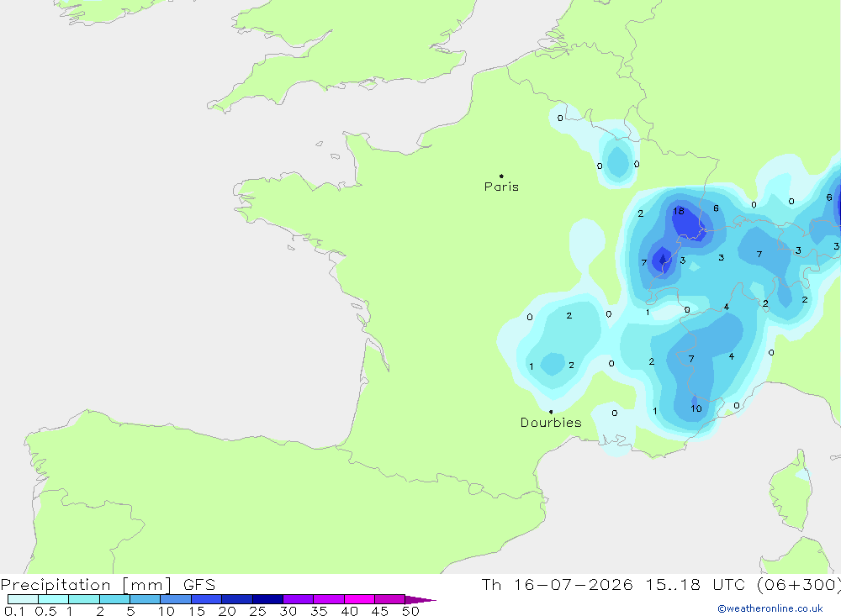Pick the 5 to 10 mm legend color
This screenshot has height=616, width=841.
(145, 599)
